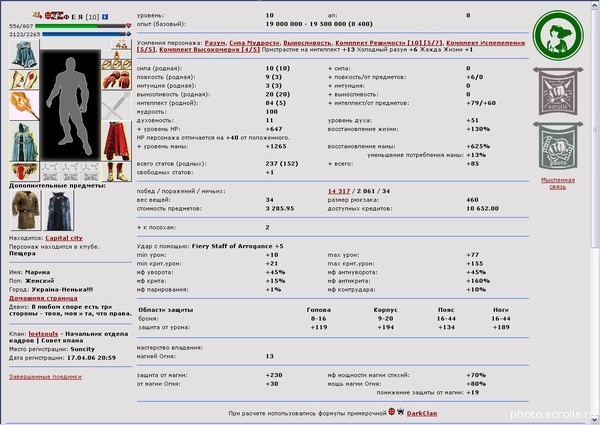600x425 pixels.
Task: Click the registration date 17.04.06 20:59
Action: (x=91, y=358)
